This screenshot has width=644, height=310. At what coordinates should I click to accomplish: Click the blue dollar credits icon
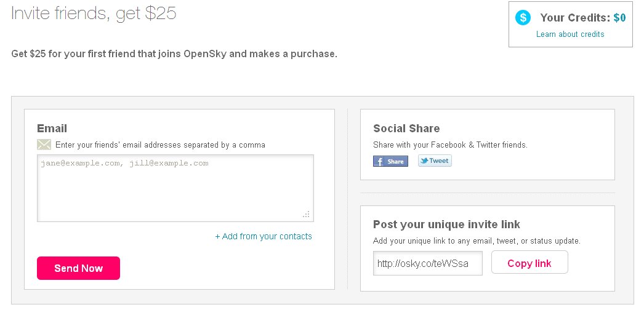point(523,18)
